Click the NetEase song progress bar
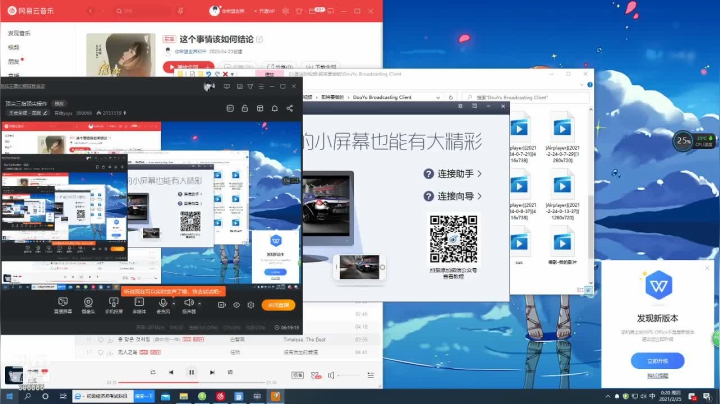This screenshot has width=720, height=404. tap(192, 382)
